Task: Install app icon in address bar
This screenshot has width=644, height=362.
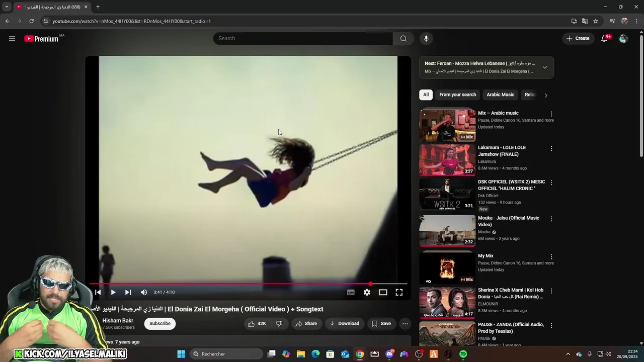Action: click(x=574, y=21)
